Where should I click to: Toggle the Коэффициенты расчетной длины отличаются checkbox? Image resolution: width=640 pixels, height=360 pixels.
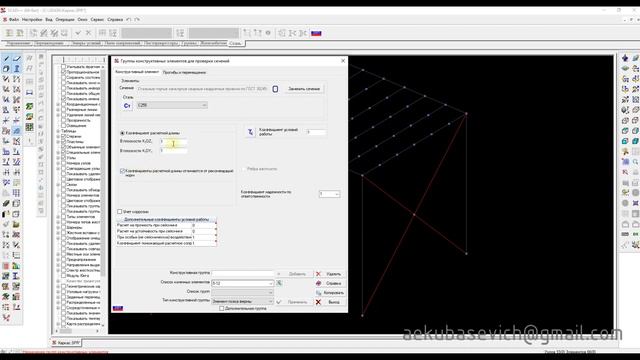122,171
